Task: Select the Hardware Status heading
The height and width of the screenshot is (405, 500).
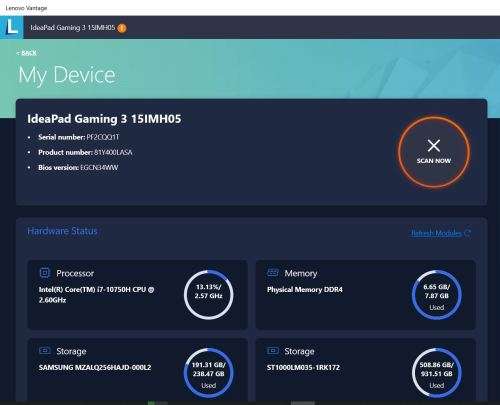Action: click(62, 231)
